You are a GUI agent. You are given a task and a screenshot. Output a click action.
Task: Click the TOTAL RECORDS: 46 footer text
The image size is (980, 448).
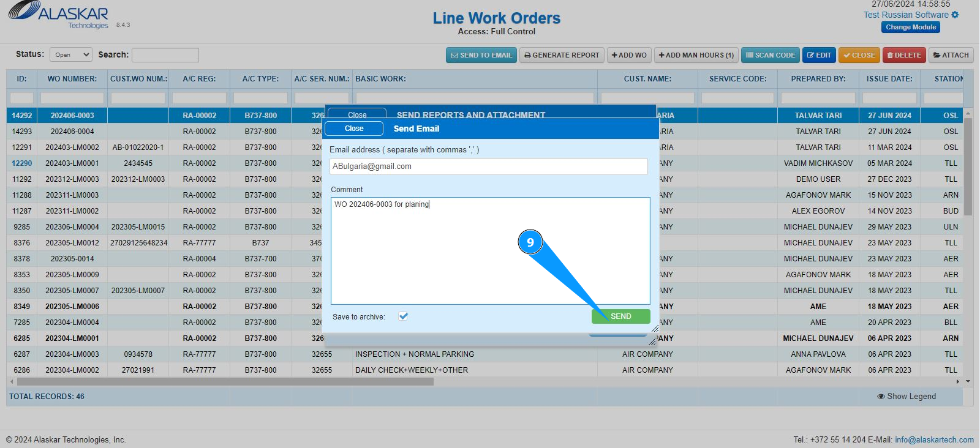coord(47,397)
